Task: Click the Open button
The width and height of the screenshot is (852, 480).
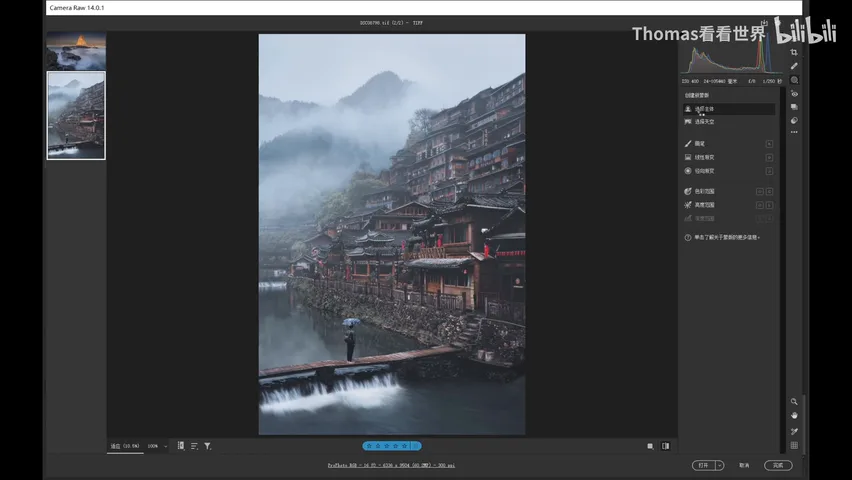Action: (x=704, y=465)
